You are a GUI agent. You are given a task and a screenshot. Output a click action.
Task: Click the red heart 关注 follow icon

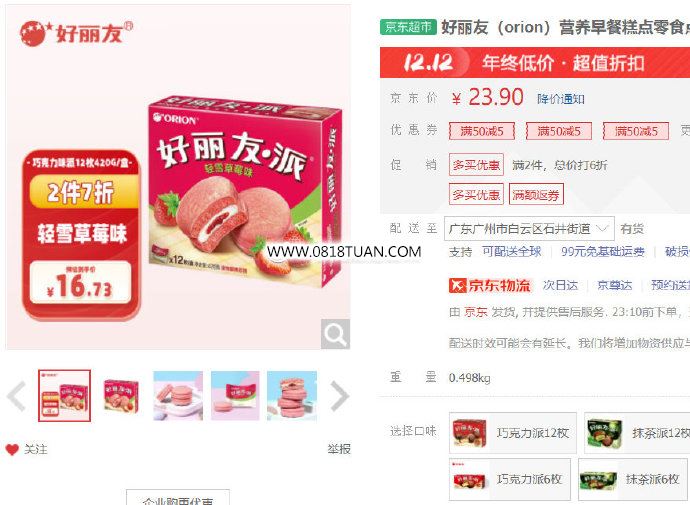click(x=12, y=449)
